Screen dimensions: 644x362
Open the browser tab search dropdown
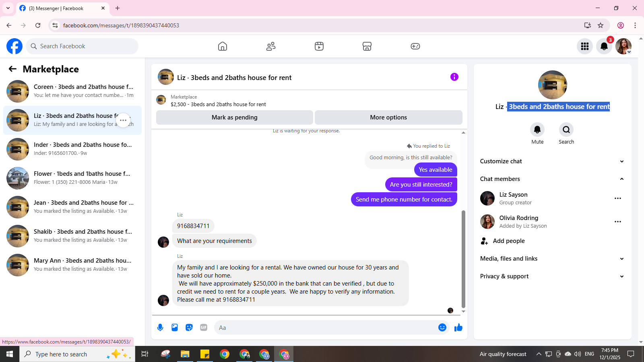[x=8, y=8]
